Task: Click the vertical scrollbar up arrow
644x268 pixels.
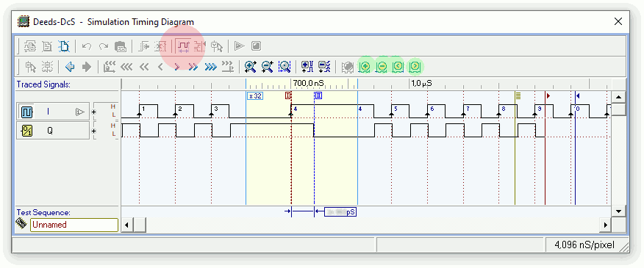Action: pos(619,97)
